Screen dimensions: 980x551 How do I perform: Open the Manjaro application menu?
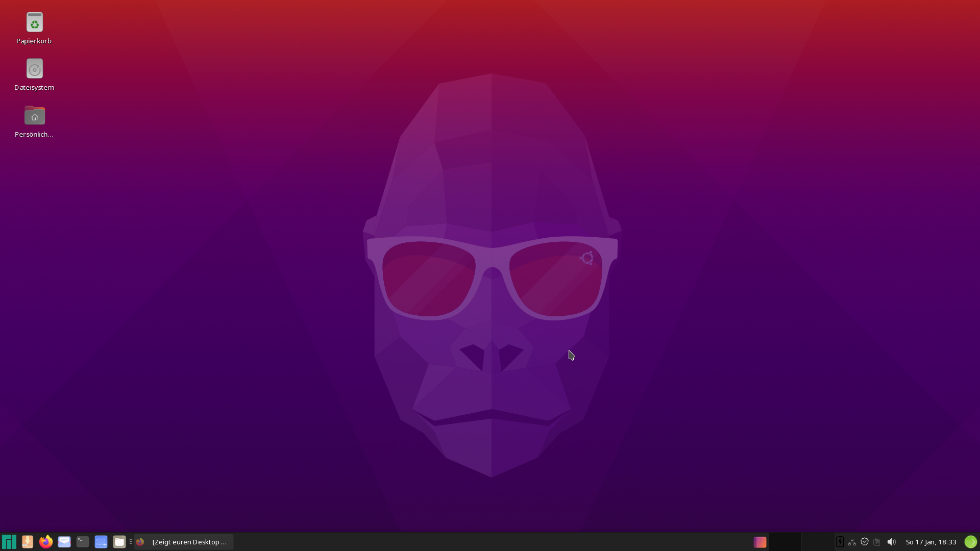(x=9, y=542)
